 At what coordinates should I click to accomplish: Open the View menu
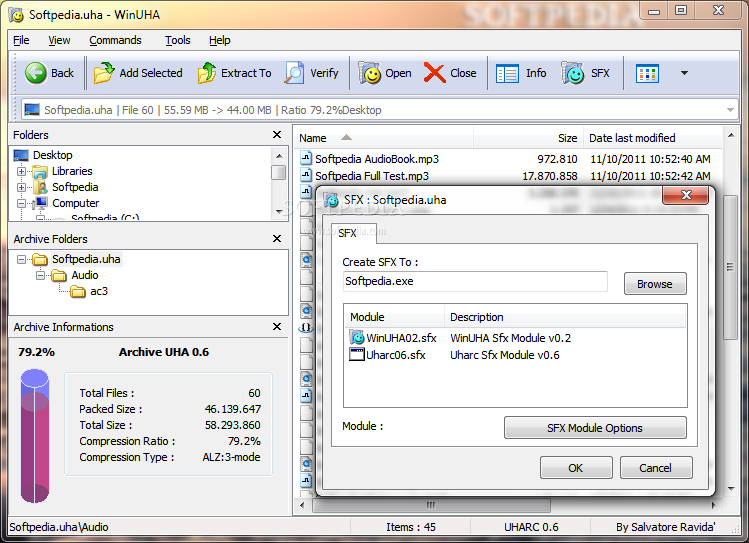pos(59,40)
